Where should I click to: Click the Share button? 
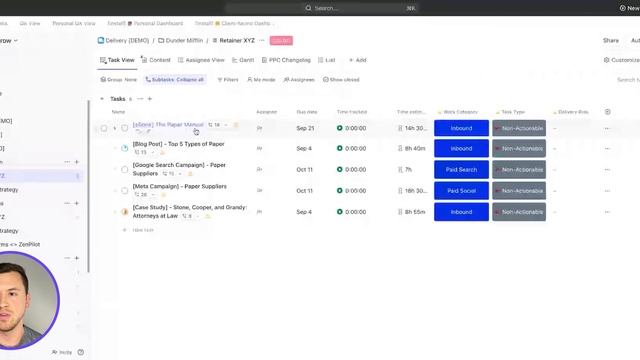point(611,40)
